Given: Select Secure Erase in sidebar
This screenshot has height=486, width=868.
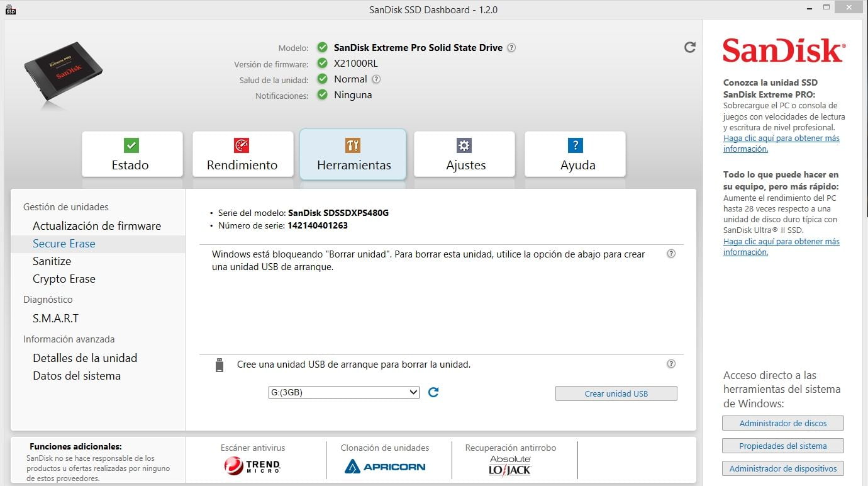Looking at the screenshot, I should tap(64, 244).
